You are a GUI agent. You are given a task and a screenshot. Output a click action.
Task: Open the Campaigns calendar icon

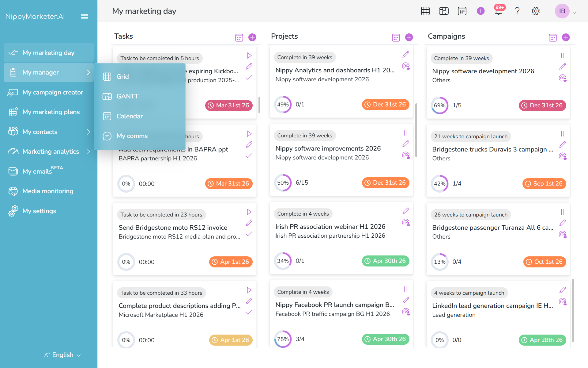552,37
